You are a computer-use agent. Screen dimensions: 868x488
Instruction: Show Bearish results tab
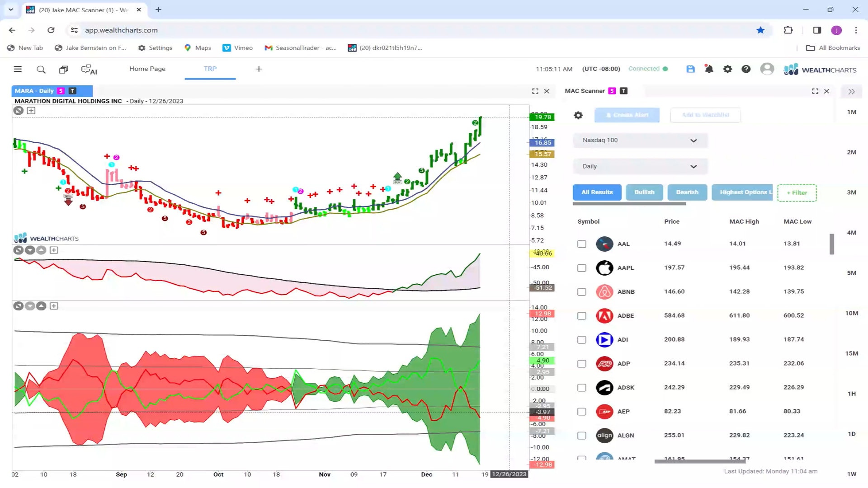point(687,192)
